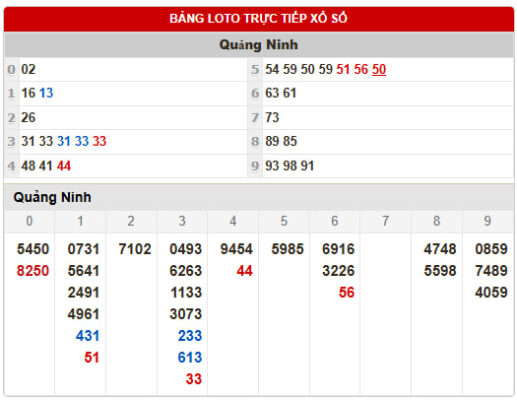The width and height of the screenshot is (517, 400).
Task: Click the number 02 in row 0
Action: point(28,70)
